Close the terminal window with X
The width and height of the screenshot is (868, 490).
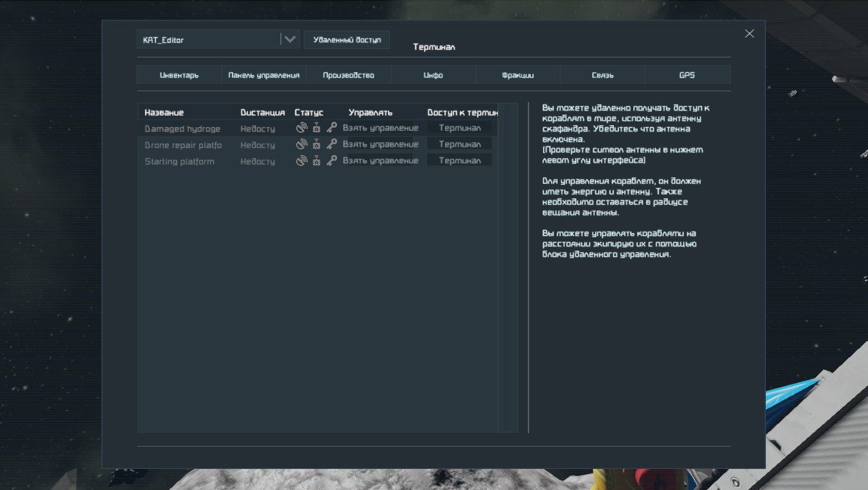coord(749,34)
